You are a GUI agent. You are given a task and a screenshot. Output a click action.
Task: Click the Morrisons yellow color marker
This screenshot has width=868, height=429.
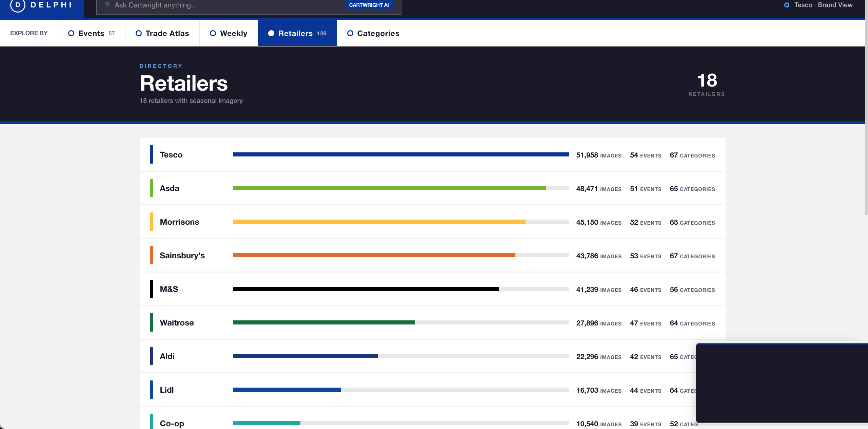pyautogui.click(x=151, y=222)
